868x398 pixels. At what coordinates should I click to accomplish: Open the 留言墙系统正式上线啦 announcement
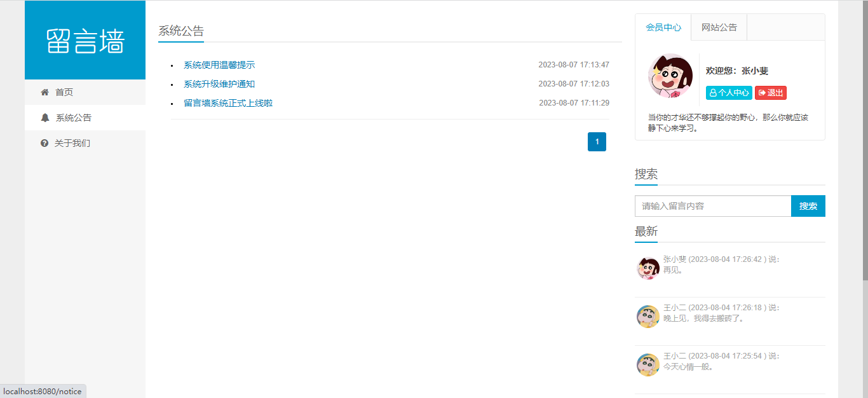pyautogui.click(x=228, y=103)
